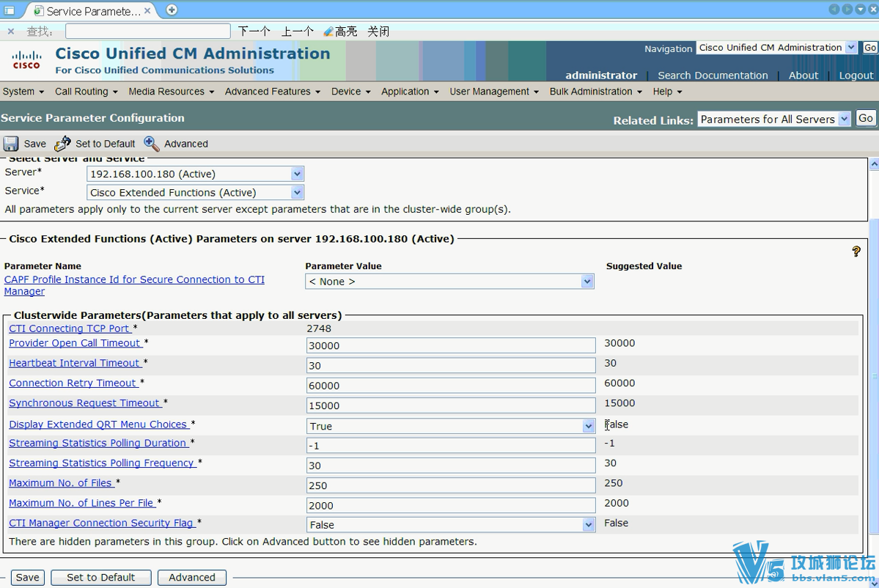This screenshot has width=879, height=588.
Task: Click the Save disk icon in toolbar
Action: tap(11, 144)
